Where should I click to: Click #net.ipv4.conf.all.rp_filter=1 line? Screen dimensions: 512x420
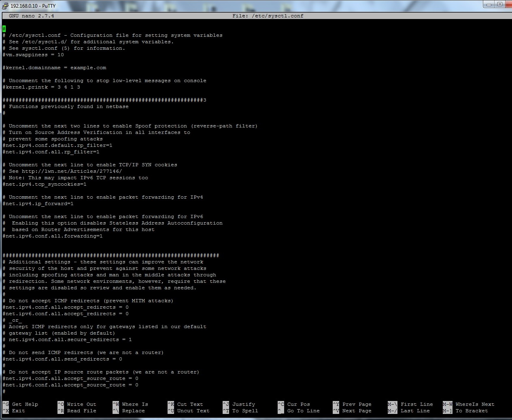51,152
